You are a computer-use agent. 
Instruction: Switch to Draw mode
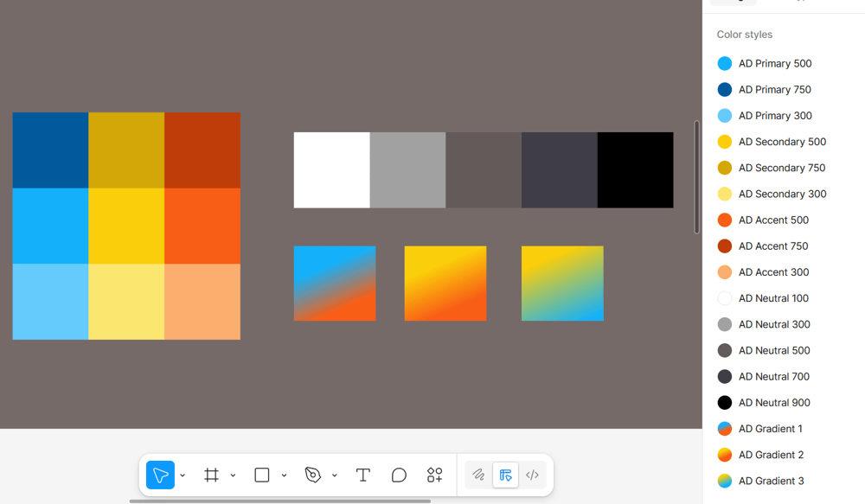tap(478, 475)
